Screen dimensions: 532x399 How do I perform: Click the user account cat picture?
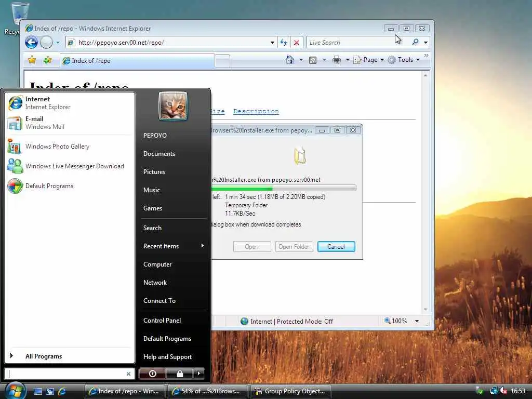pos(173,106)
